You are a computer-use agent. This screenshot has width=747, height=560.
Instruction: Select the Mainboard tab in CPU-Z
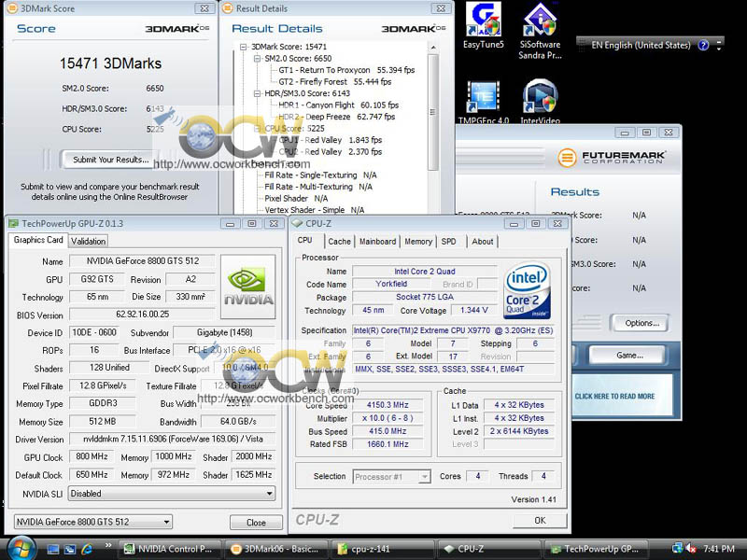378,242
